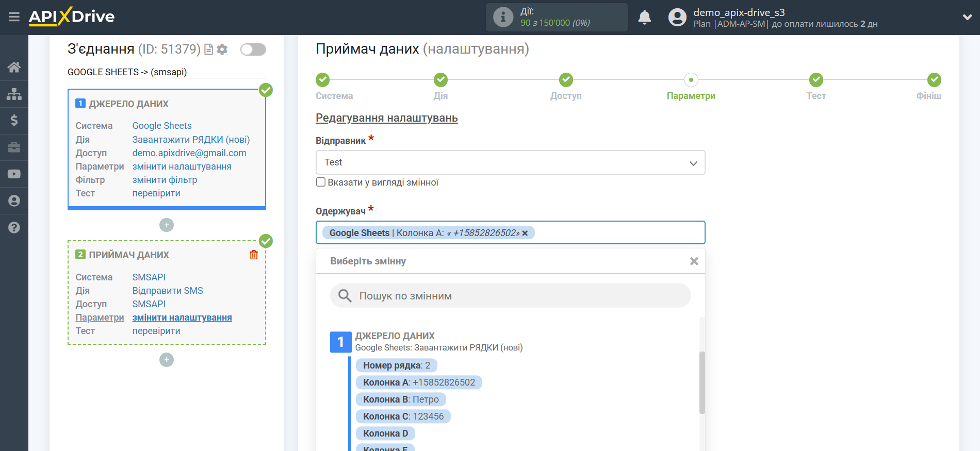Viewport: 980px width, 451px height.
Task: Click the variable list scrollbar
Action: coord(702,382)
